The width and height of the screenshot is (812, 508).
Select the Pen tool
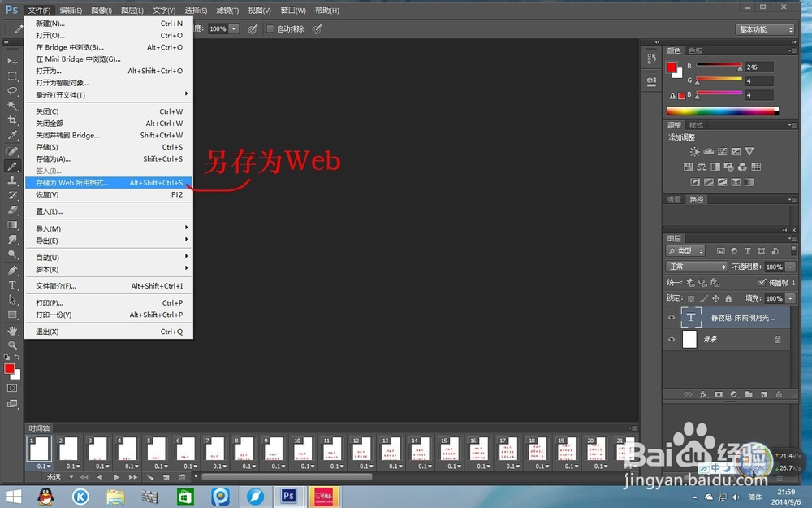[12, 270]
